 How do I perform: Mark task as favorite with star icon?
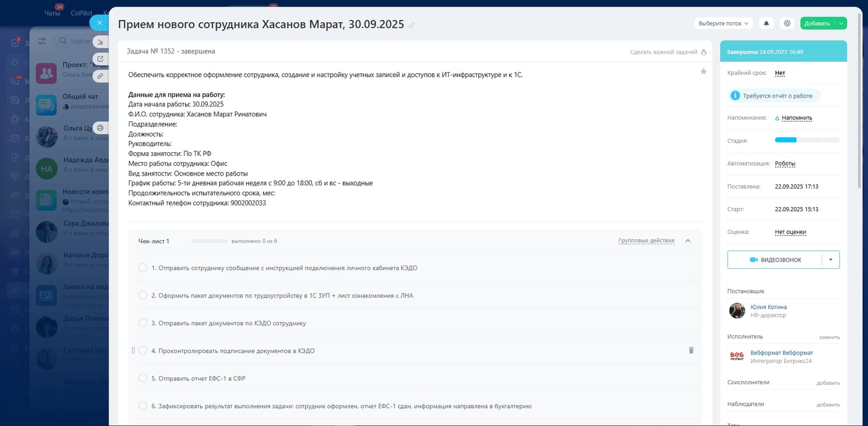pyautogui.click(x=704, y=72)
